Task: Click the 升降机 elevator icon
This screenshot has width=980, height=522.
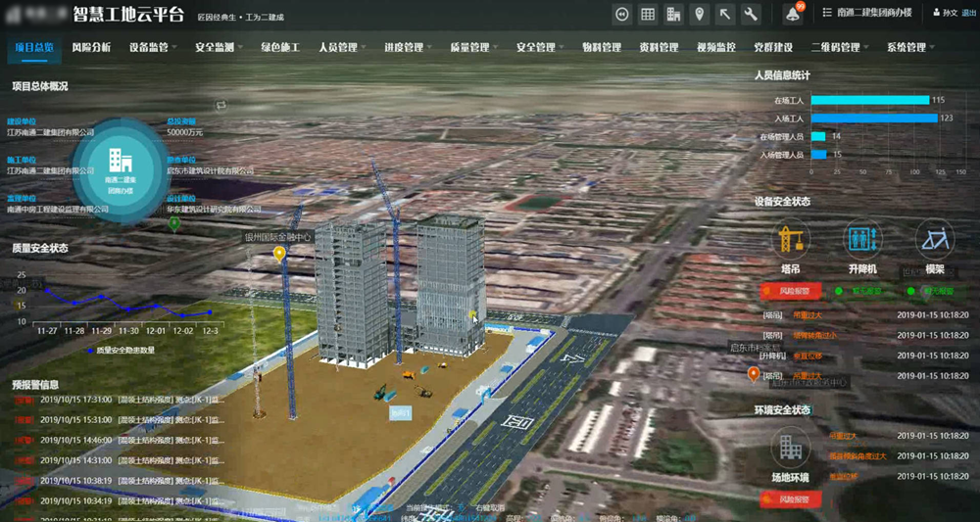Action: pyautogui.click(x=862, y=239)
